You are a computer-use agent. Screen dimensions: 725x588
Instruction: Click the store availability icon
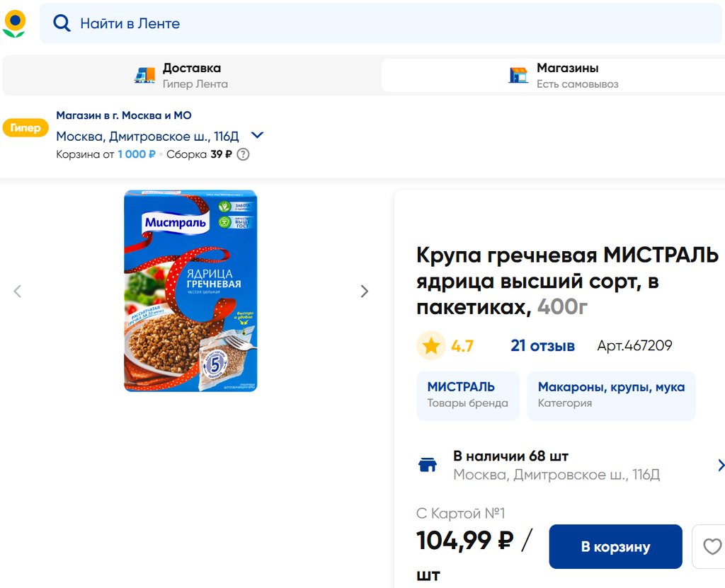(428, 465)
